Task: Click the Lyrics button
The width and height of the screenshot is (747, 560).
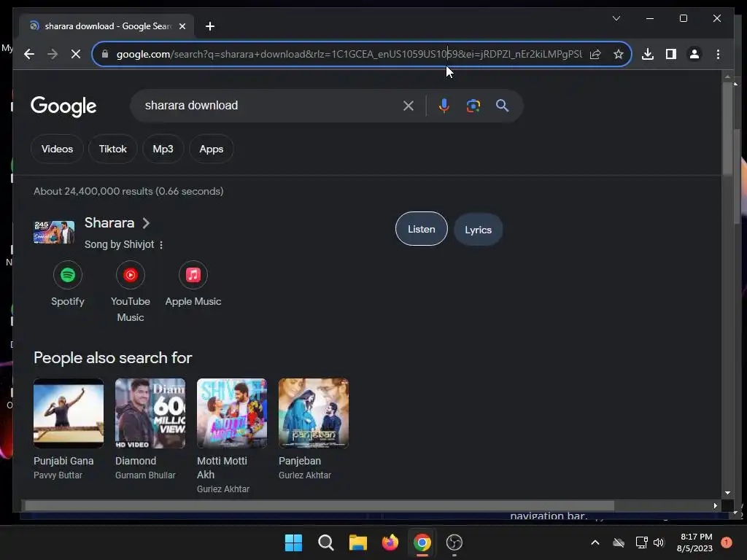Action: [479, 230]
